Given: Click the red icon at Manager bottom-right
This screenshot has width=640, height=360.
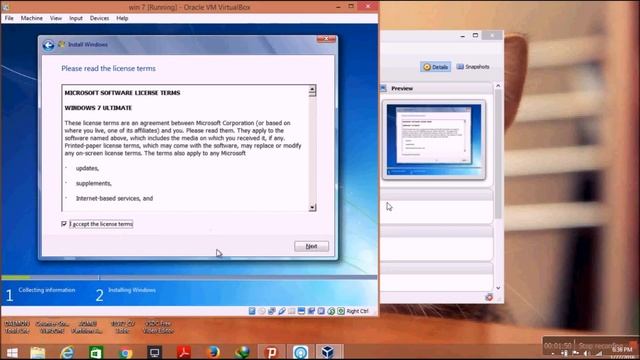Looking at the screenshot, I should (x=489, y=297).
